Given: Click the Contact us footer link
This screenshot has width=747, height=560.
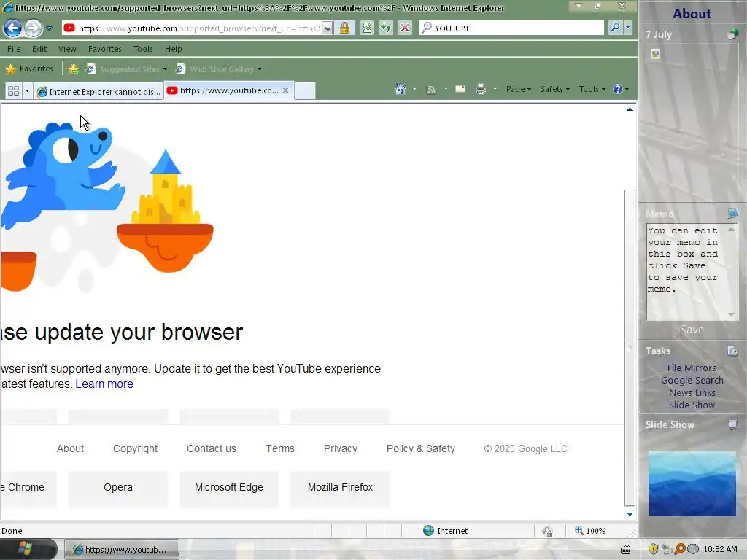Looking at the screenshot, I should point(212,448).
